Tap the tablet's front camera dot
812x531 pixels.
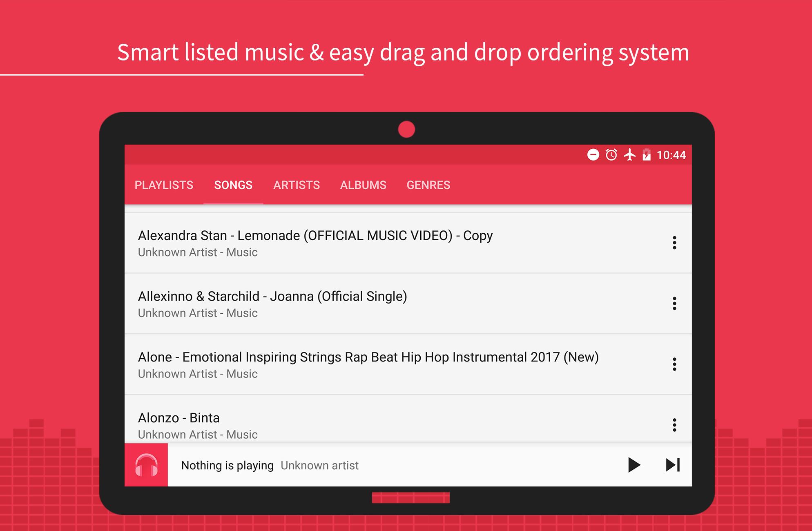pyautogui.click(x=406, y=129)
